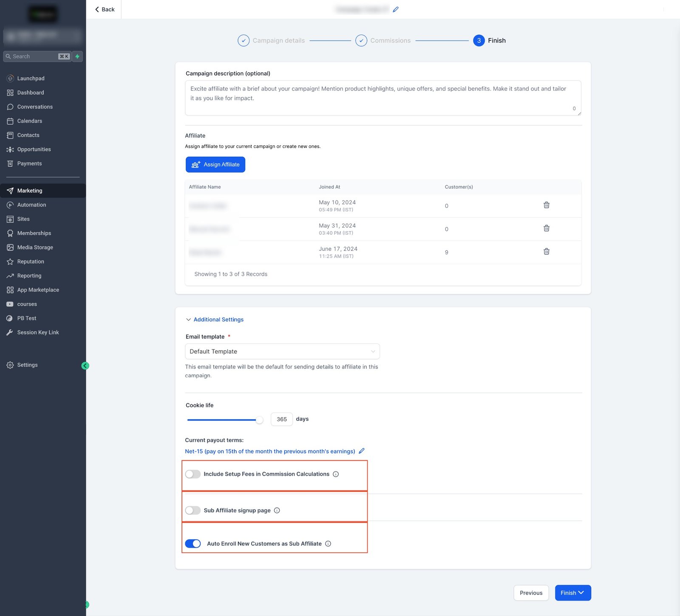Click the pencil icon beside campaign title

click(396, 9)
